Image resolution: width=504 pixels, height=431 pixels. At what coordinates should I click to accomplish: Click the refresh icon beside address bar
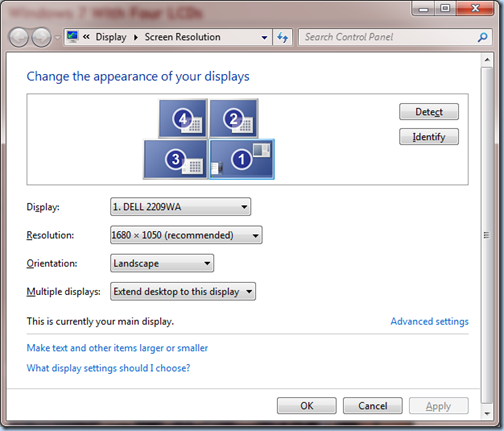[x=283, y=37]
